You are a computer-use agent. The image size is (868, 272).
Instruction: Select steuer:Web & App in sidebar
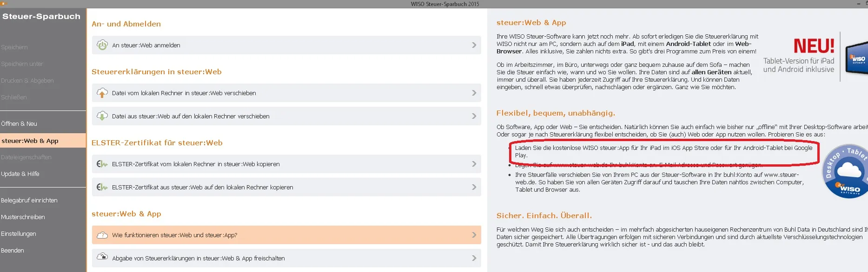[30, 141]
